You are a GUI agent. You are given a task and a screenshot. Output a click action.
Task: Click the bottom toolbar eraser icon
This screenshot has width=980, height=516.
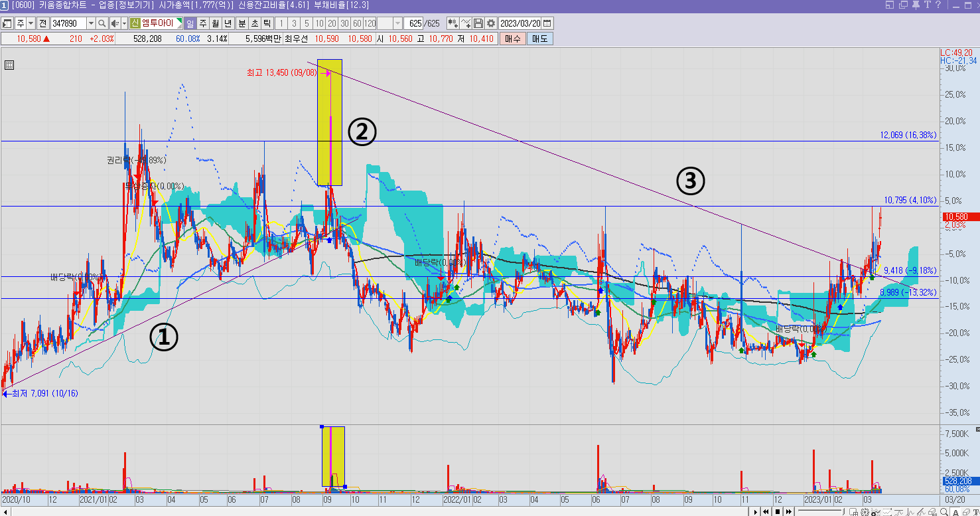point(967,511)
